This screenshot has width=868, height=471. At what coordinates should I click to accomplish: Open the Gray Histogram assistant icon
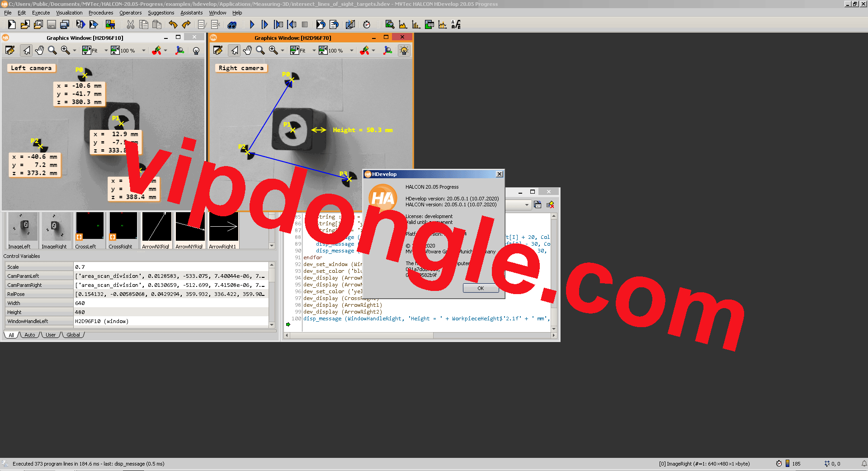coord(403,25)
